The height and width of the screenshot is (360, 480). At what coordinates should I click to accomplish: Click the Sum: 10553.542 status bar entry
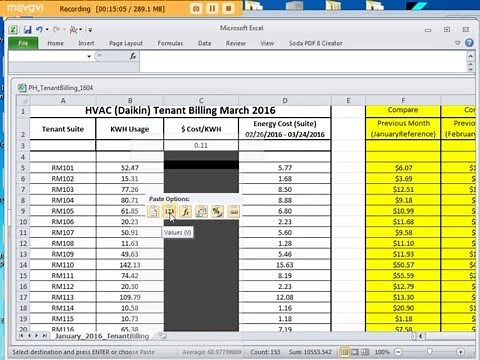point(310,352)
